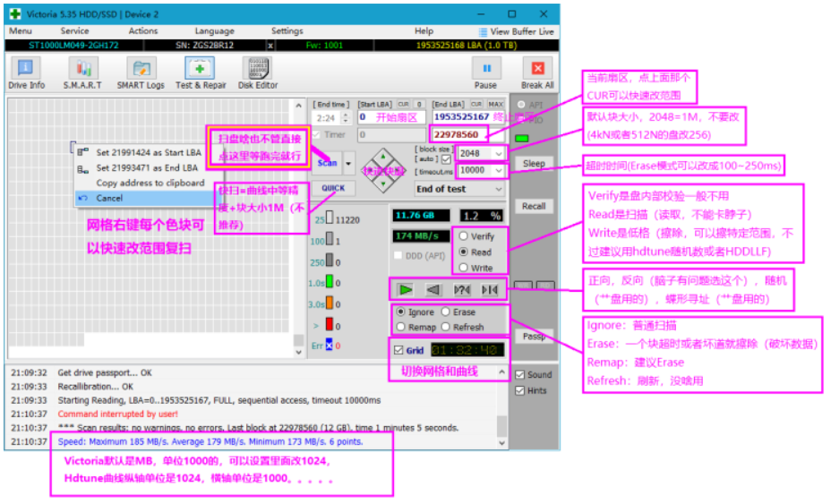Choose the butterfly seek mode icon
831x504 pixels.
(490, 289)
